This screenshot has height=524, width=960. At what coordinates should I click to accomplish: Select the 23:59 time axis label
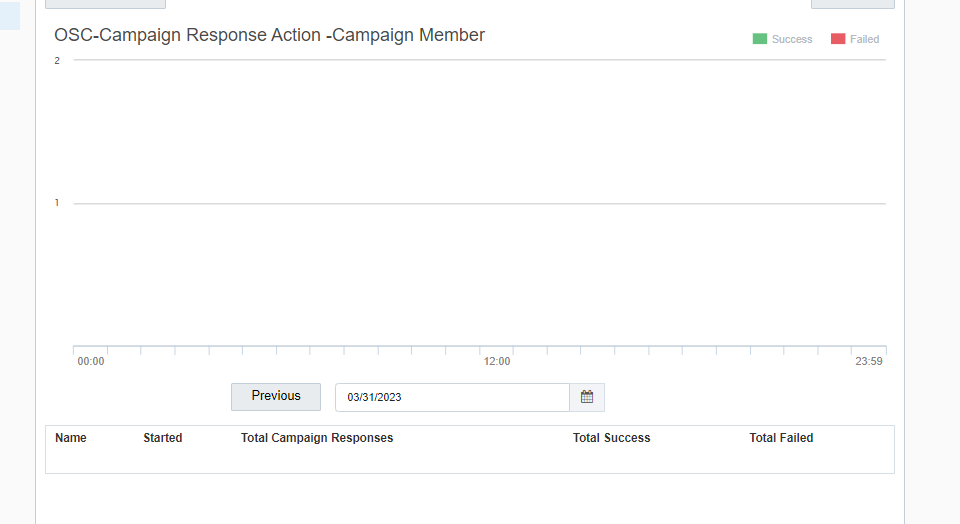869,361
